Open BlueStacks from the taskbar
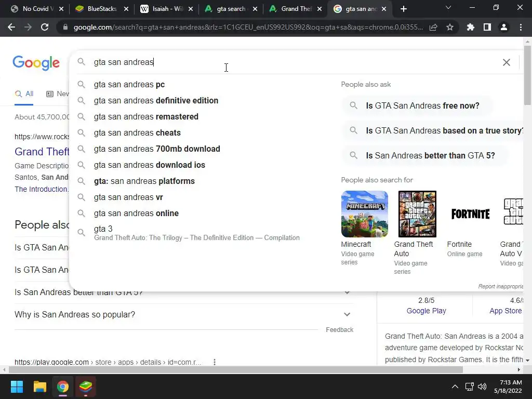Screen dimensions: 532x399 86,387
